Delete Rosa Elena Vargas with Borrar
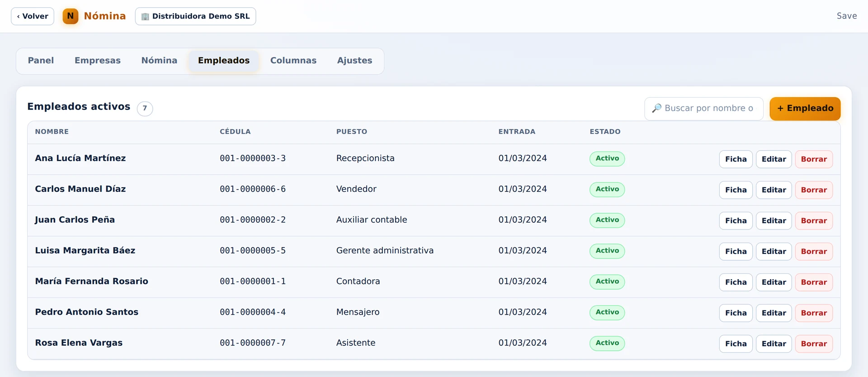The image size is (868, 377). click(x=814, y=344)
